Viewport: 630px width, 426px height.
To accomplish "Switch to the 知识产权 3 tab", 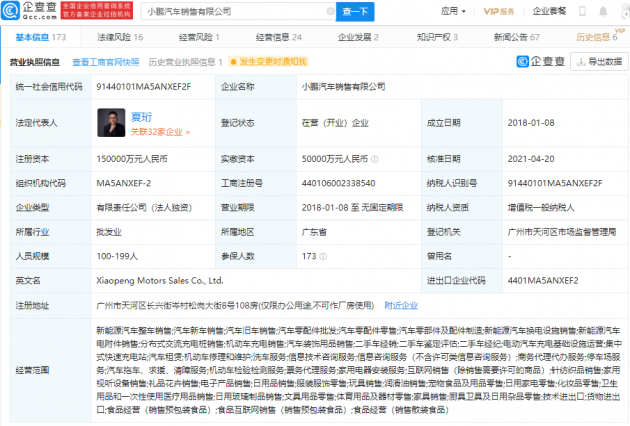I will coord(437,37).
